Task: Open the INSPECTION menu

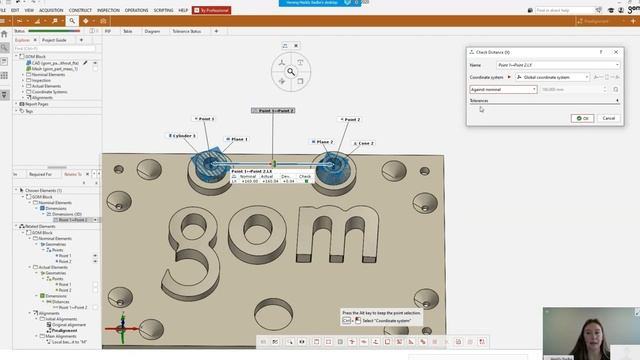Action: (108, 10)
